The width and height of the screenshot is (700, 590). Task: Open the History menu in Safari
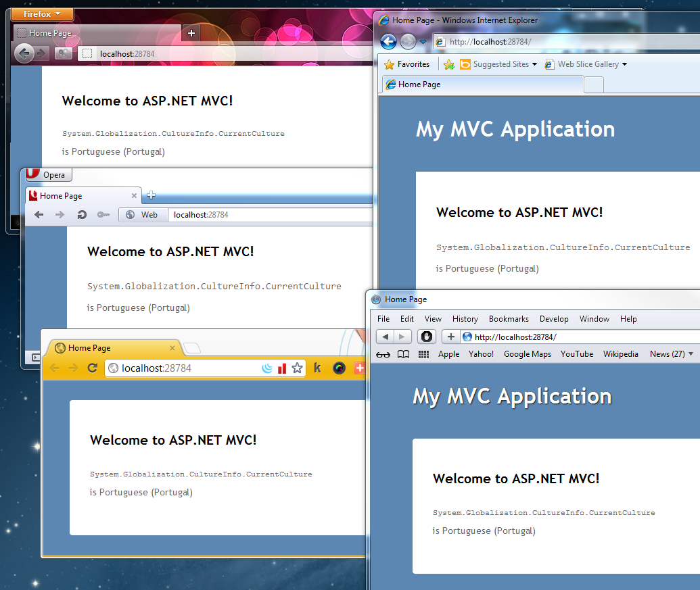point(465,319)
